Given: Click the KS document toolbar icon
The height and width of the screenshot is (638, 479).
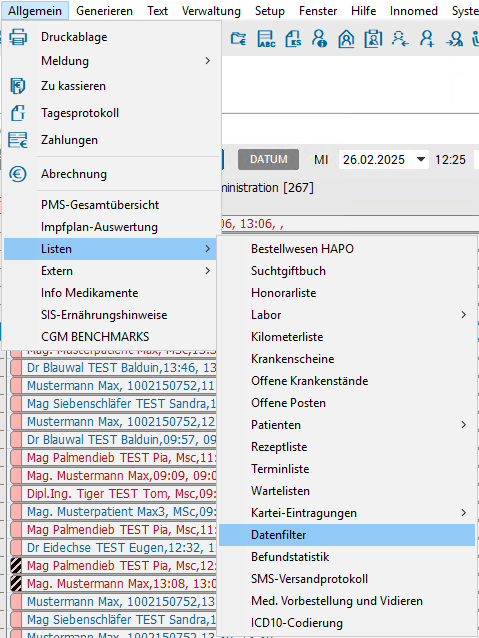Looking at the screenshot, I should (x=293, y=39).
